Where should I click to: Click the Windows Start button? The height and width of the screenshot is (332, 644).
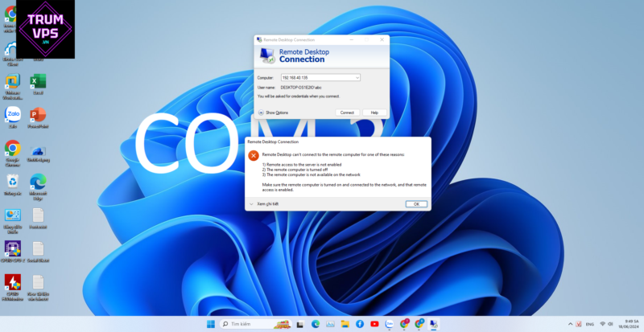tap(211, 324)
